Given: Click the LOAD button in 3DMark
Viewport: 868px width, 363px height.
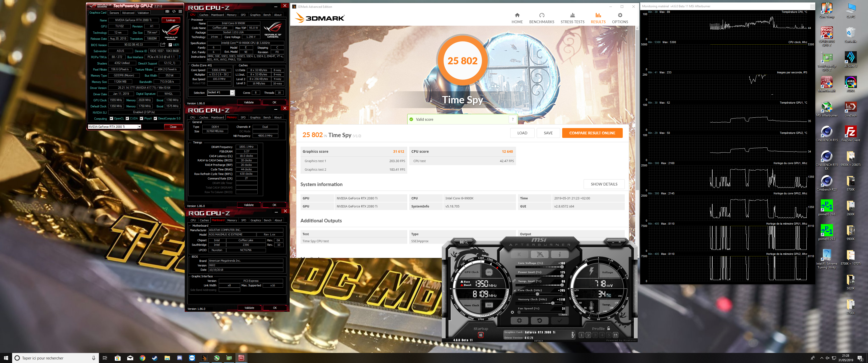Looking at the screenshot, I should [522, 133].
